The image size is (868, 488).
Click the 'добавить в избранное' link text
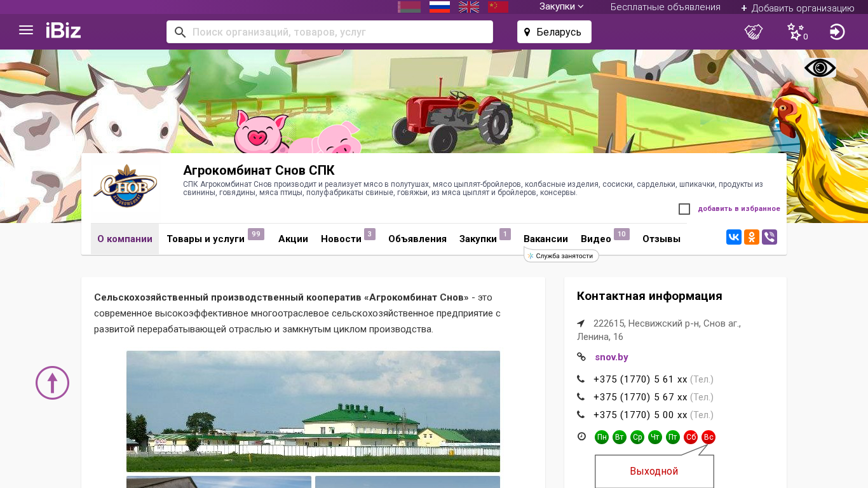click(x=739, y=208)
